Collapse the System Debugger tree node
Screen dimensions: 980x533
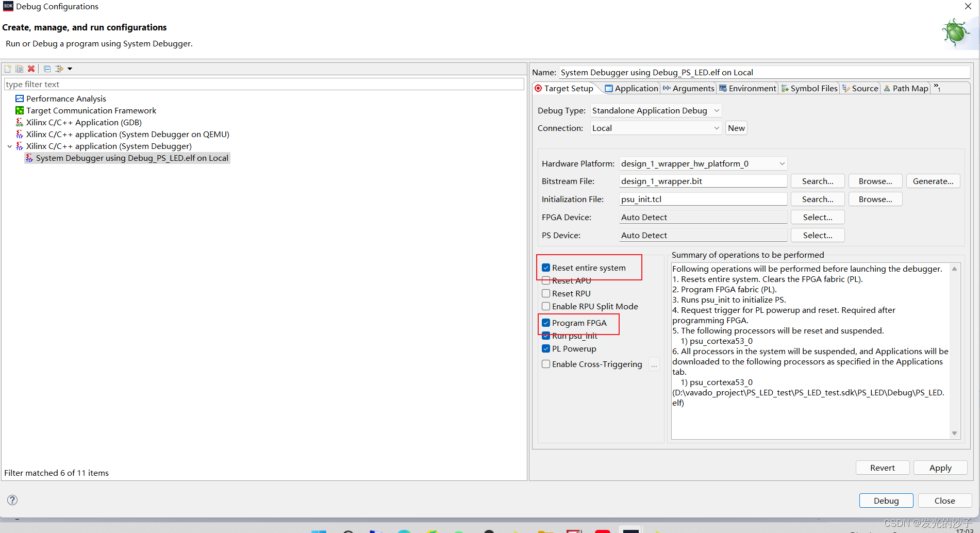click(9, 146)
